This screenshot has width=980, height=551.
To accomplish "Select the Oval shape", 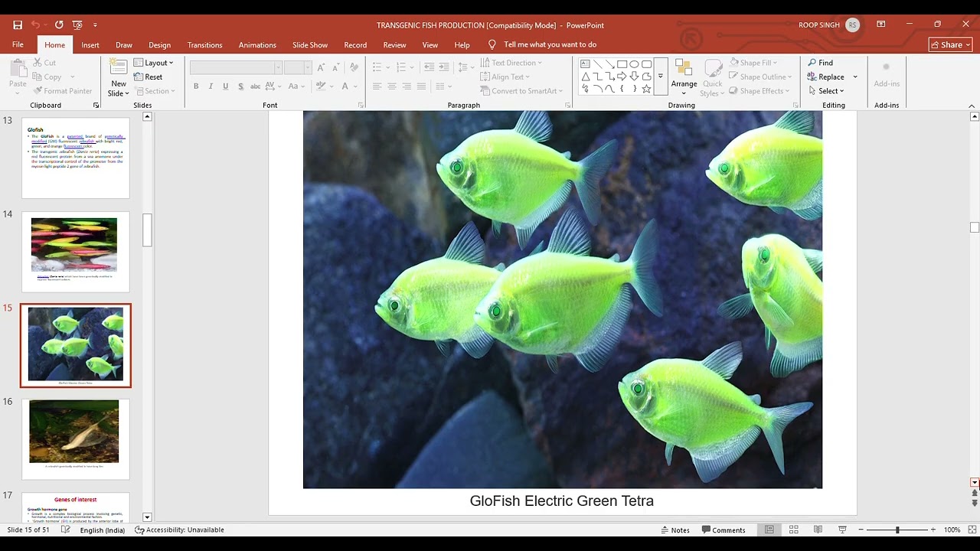I will click(634, 64).
